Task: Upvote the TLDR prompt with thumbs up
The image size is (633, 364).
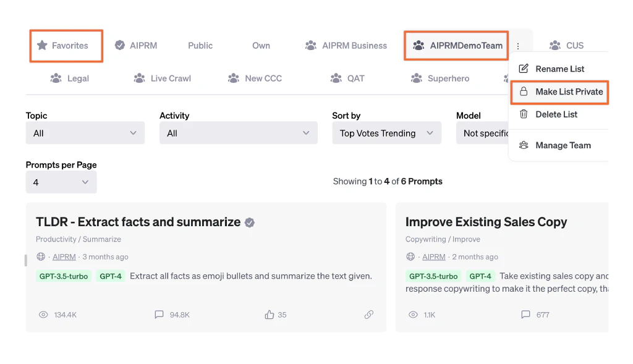Action: coord(270,315)
